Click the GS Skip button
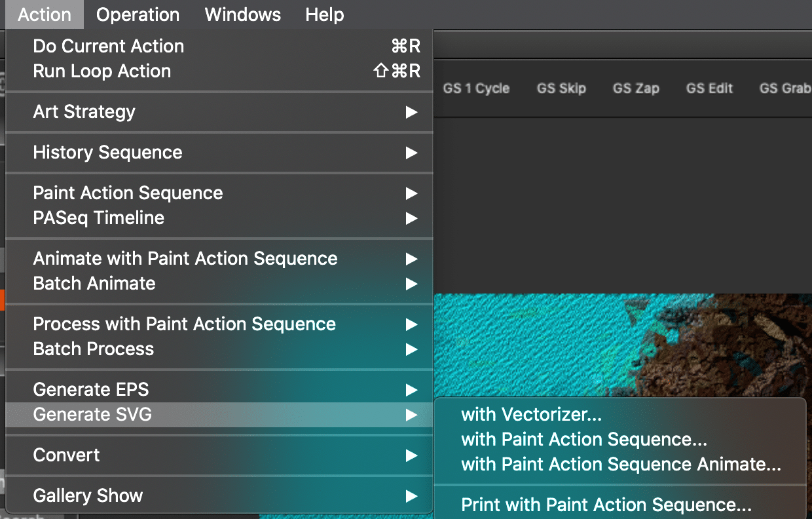 coord(561,88)
